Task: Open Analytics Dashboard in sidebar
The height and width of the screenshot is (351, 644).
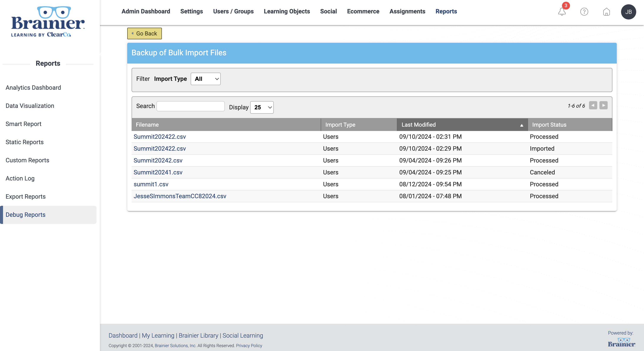Action: point(33,88)
